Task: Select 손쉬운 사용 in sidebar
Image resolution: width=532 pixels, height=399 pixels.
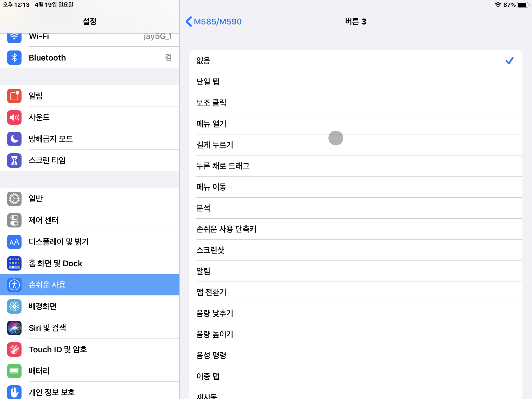Action: [x=89, y=285]
